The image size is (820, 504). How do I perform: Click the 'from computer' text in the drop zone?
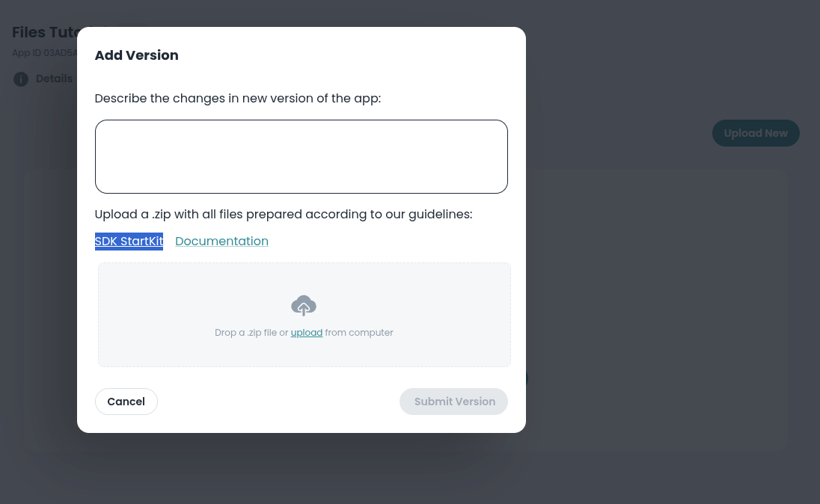pyautogui.click(x=358, y=332)
